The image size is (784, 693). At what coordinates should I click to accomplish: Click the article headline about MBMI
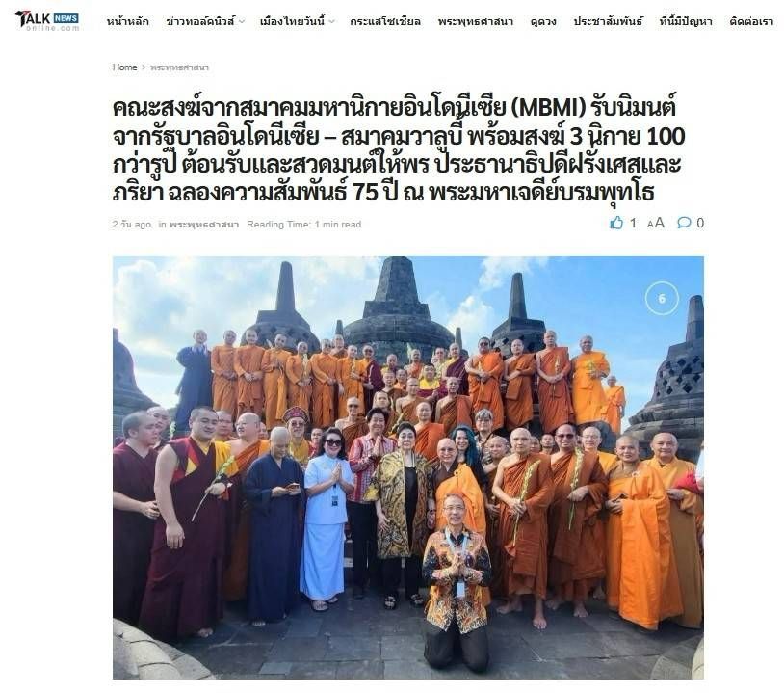tap(399, 150)
